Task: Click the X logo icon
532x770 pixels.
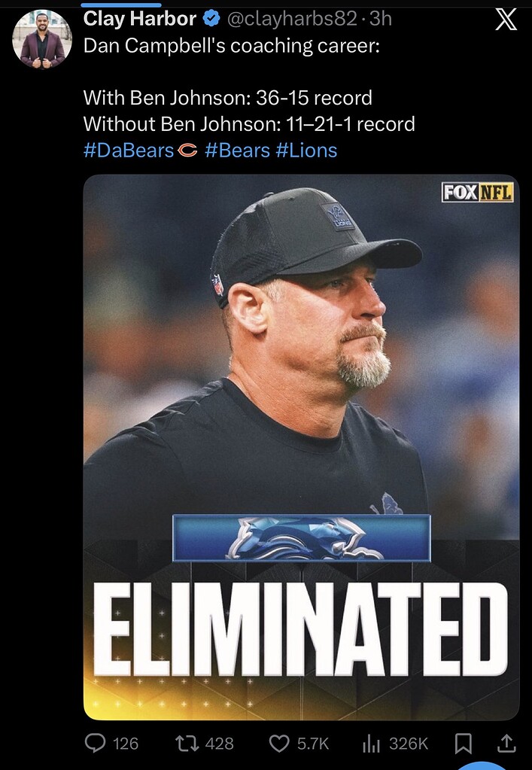Action: pos(506,20)
